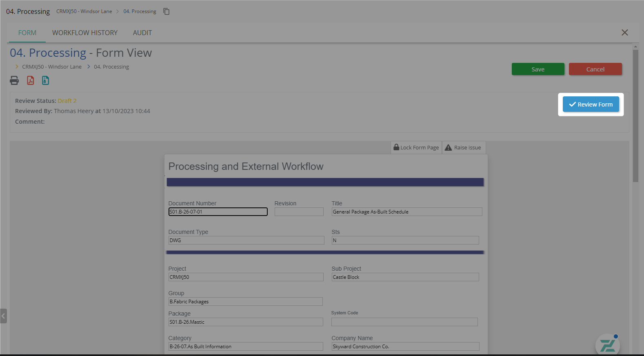Viewport: 644px width, 356px height.
Task: Save the form
Action: [x=538, y=69]
